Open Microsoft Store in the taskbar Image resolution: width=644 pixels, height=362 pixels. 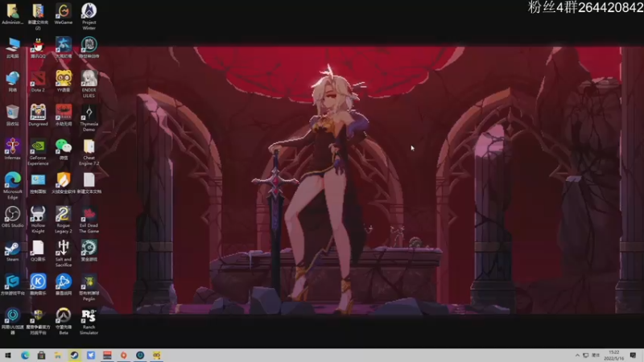point(41,356)
